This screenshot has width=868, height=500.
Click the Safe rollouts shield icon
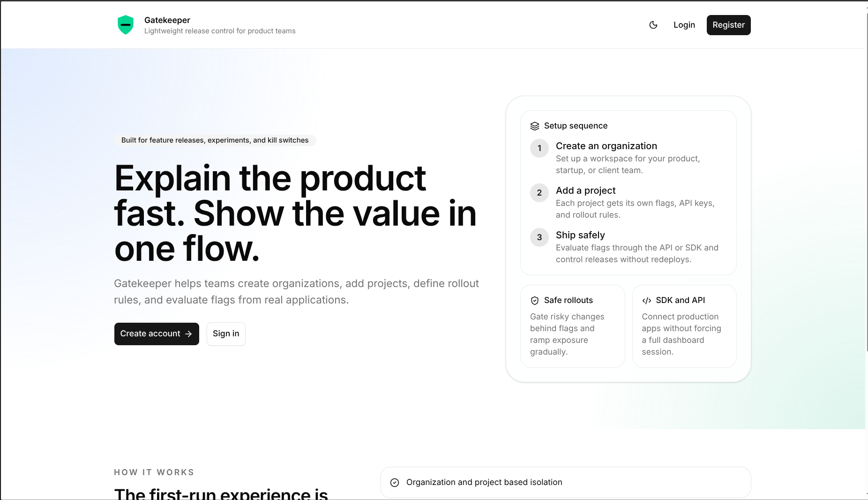pyautogui.click(x=535, y=301)
